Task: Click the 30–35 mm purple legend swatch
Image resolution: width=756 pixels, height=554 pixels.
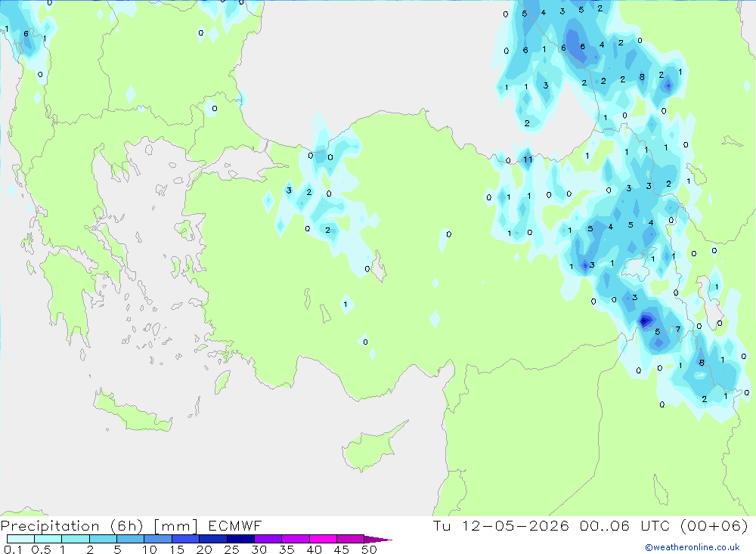Action: click(x=268, y=539)
